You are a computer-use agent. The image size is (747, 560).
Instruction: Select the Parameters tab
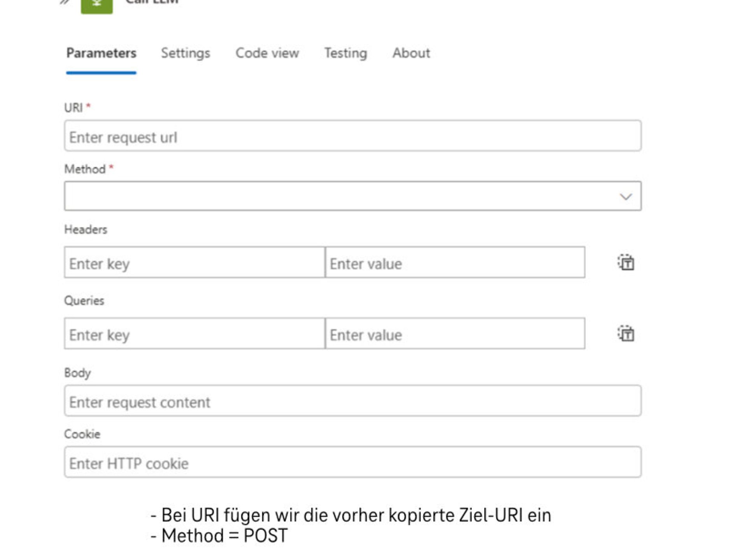[102, 53]
